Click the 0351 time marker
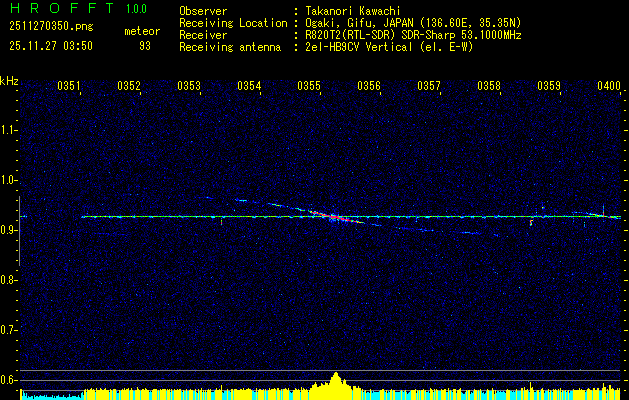 pos(69,86)
